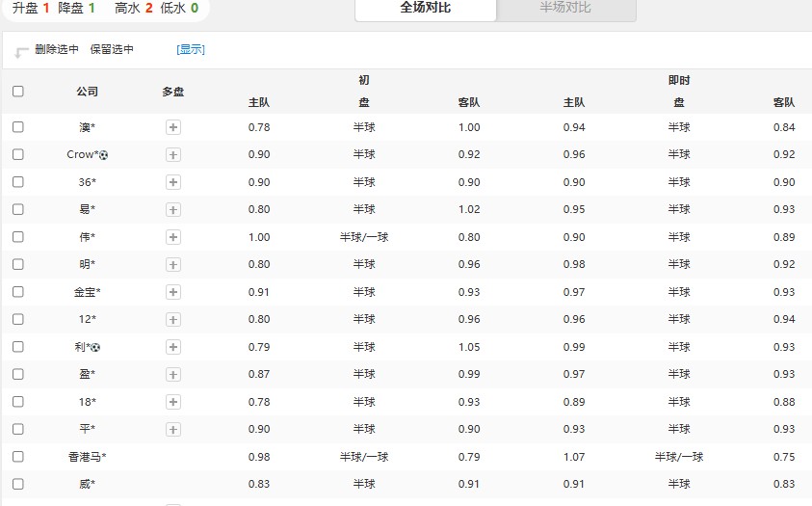Viewport: 812px width, 506px height.
Task: Expand plus icon in 12* row
Action: [x=173, y=320]
